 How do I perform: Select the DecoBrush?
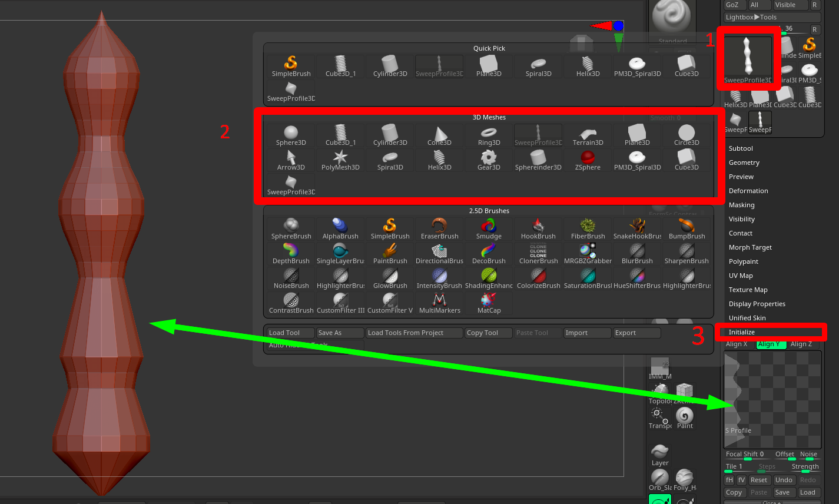pos(489,254)
